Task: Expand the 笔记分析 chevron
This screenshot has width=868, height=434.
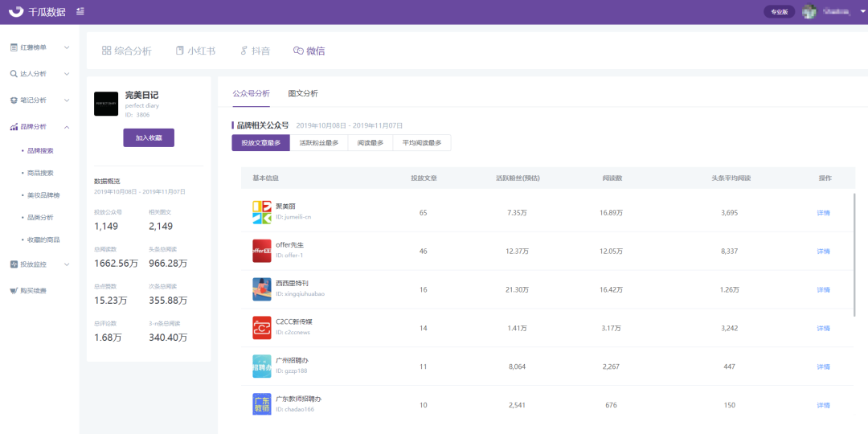Action: [67, 100]
